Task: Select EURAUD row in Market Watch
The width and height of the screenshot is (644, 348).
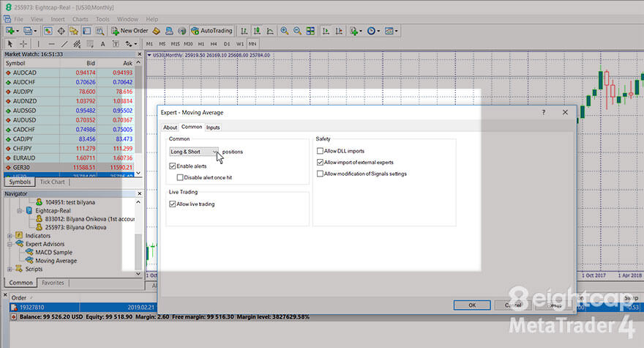Action: point(69,158)
